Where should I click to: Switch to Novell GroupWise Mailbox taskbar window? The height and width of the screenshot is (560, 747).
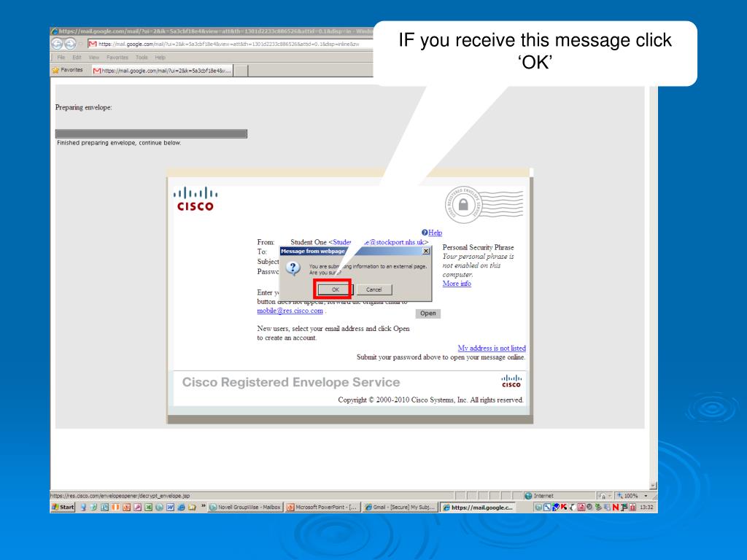(x=245, y=507)
